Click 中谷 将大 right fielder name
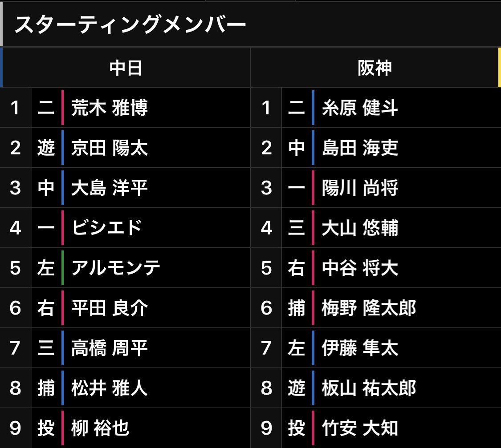 pyautogui.click(x=360, y=268)
